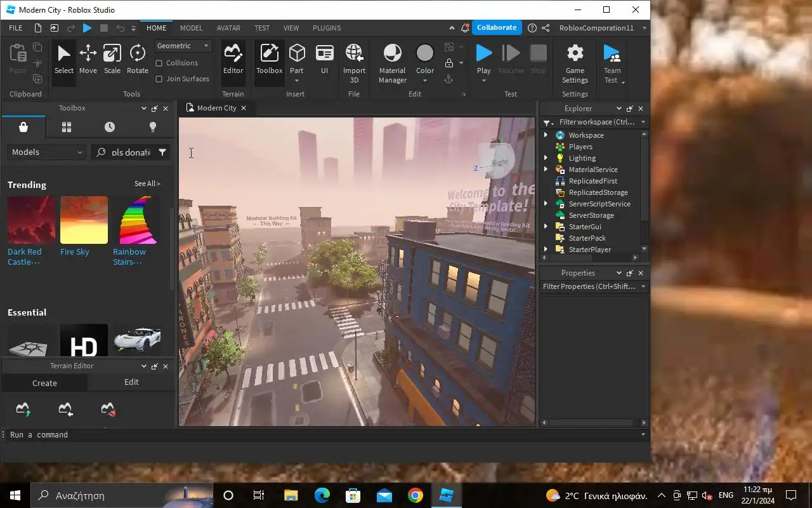812x508 pixels.
Task: Expand the ServerScriptService node
Action: pyautogui.click(x=546, y=204)
